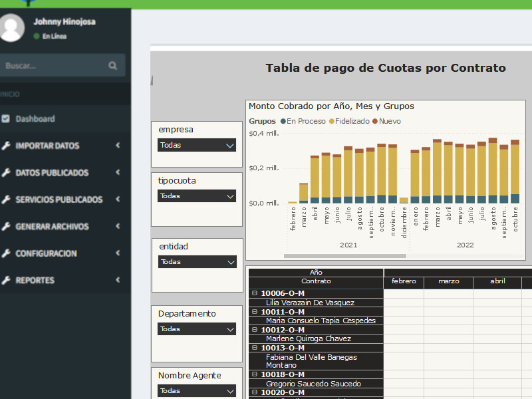Viewport: 532px width, 399px height.
Task: Collapse contract 10013-O-M row
Action: click(x=254, y=348)
